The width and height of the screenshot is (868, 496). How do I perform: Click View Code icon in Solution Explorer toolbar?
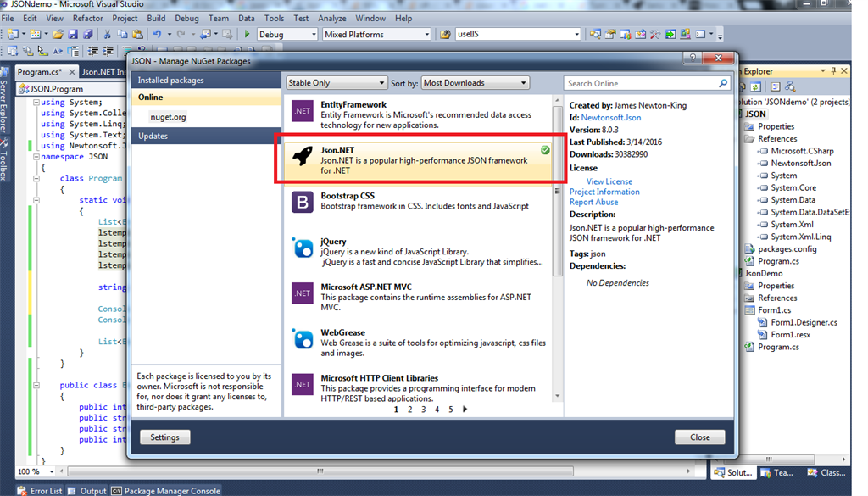(x=775, y=87)
